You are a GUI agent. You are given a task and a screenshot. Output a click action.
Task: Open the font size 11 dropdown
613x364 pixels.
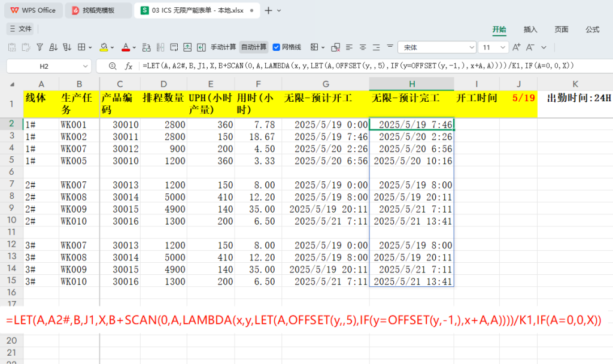point(503,47)
